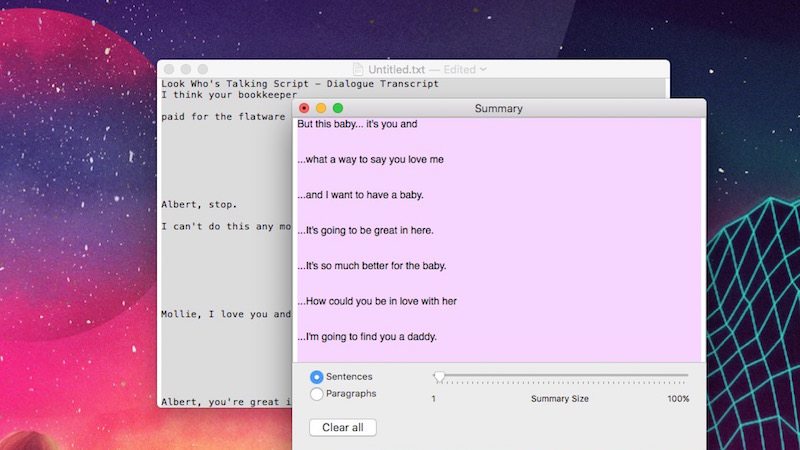Viewport: 800px width, 450px height.
Task: Click 'Look Who's Talking Script' line in Untitled.txt
Action: pos(300,84)
